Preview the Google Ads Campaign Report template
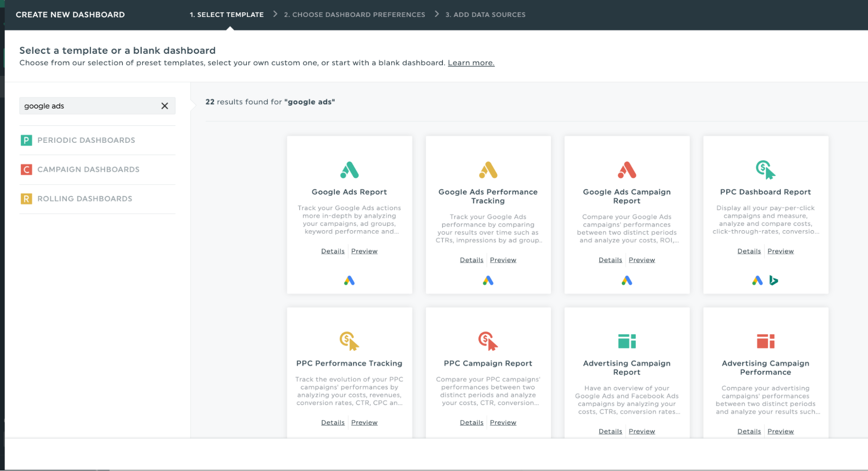Image resolution: width=868 pixels, height=471 pixels. pos(641,260)
